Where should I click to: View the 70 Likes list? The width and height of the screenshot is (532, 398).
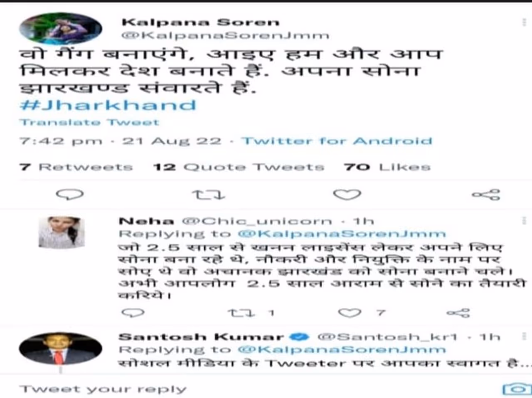(x=387, y=167)
